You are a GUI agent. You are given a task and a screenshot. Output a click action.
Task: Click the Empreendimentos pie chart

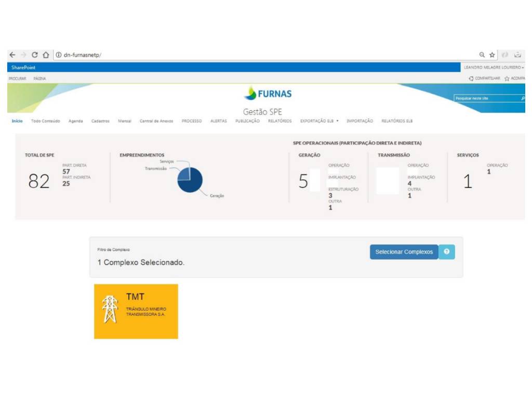190,180
